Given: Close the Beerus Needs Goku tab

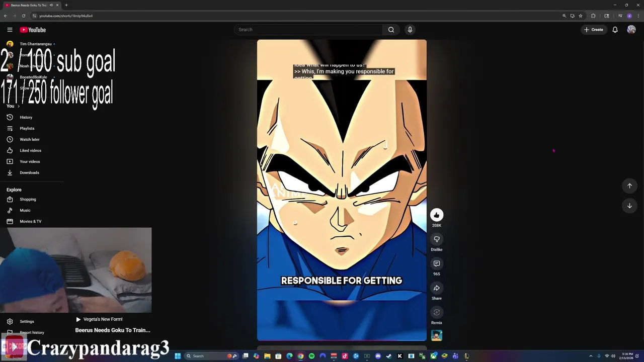Looking at the screenshot, I should point(57,5).
